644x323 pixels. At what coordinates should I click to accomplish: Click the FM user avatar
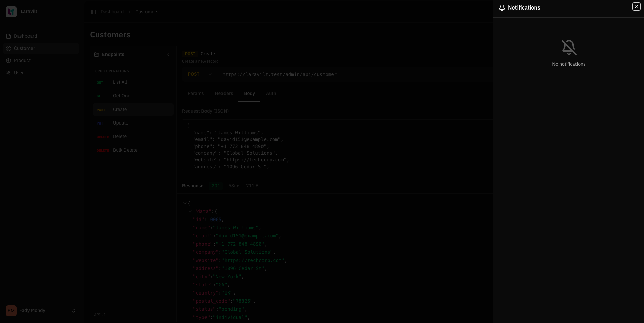11,311
